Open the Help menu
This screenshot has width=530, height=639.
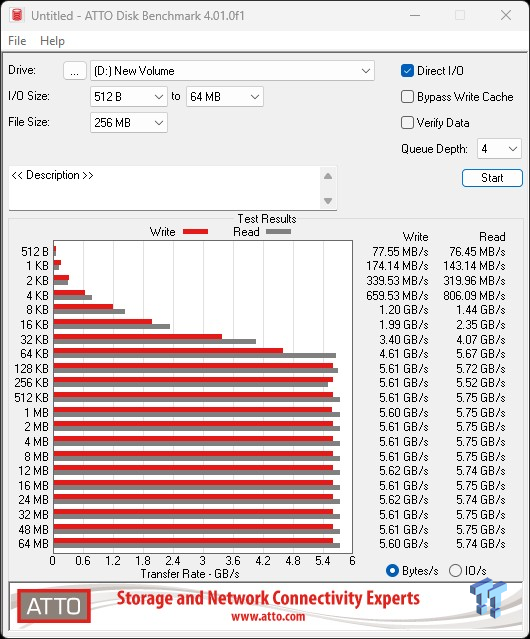click(52, 41)
